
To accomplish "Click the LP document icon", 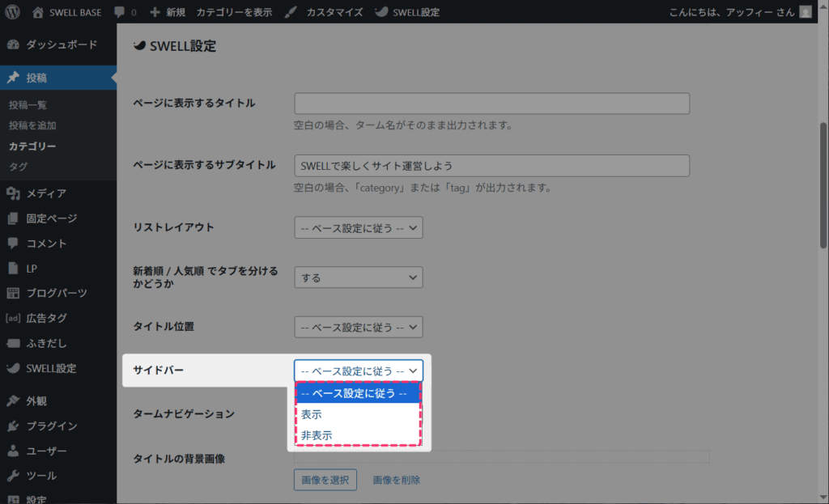I will pyautogui.click(x=13, y=269).
